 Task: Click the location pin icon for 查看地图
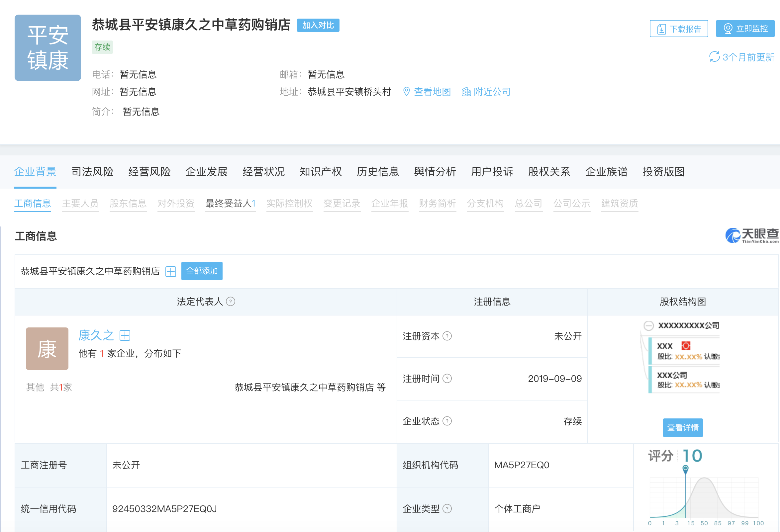click(x=407, y=92)
